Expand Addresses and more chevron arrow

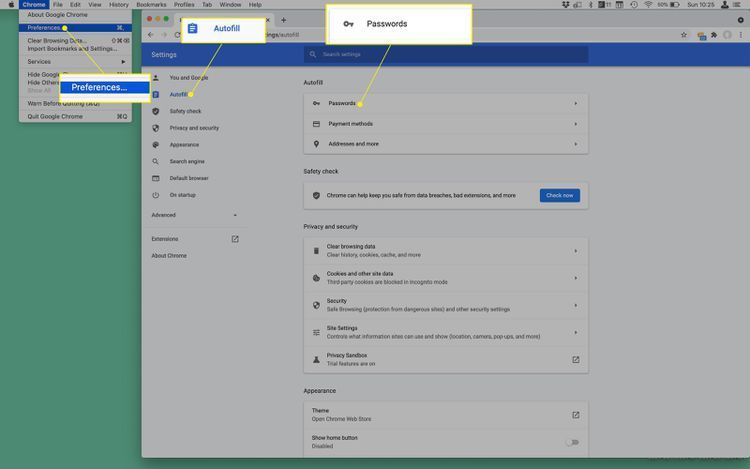575,144
